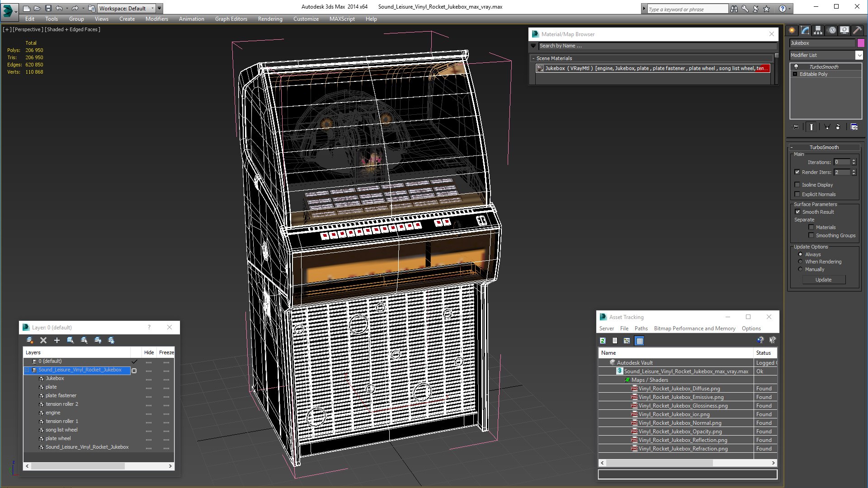Click Create New Layer icon

pyautogui.click(x=30, y=340)
